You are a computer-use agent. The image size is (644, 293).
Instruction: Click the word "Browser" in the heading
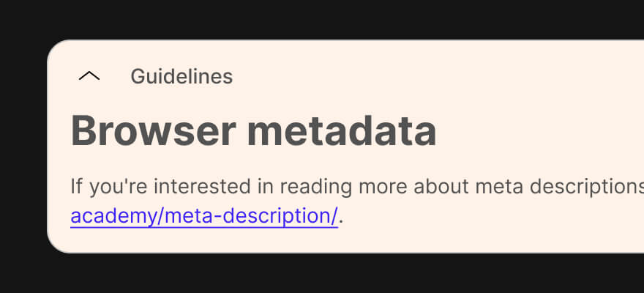154,132
